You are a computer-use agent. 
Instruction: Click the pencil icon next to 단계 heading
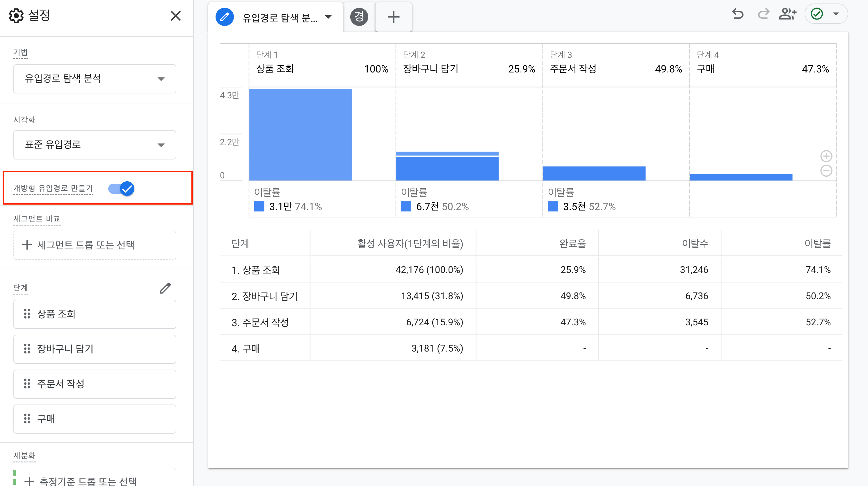165,288
